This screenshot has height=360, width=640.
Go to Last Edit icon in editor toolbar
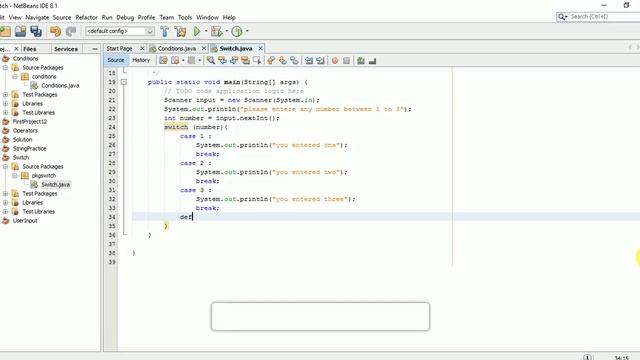[x=163, y=61]
